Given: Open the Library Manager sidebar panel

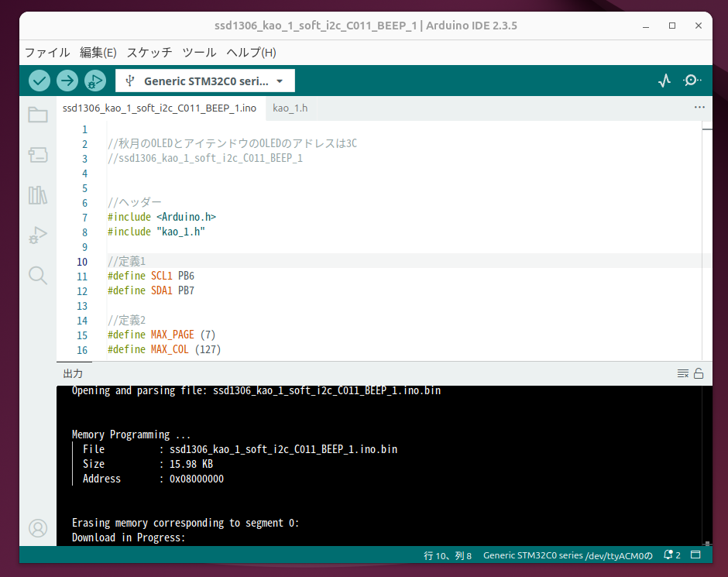Looking at the screenshot, I should (38, 195).
